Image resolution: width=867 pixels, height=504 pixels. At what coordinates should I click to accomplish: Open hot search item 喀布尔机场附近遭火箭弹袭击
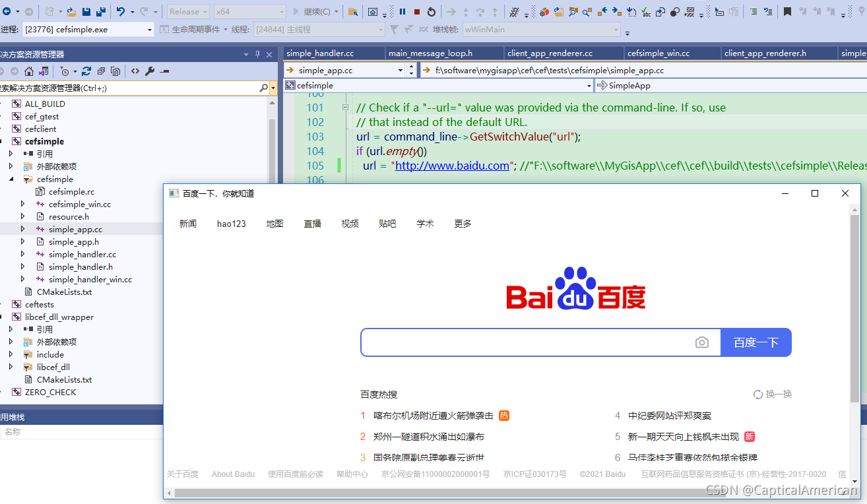point(434,416)
